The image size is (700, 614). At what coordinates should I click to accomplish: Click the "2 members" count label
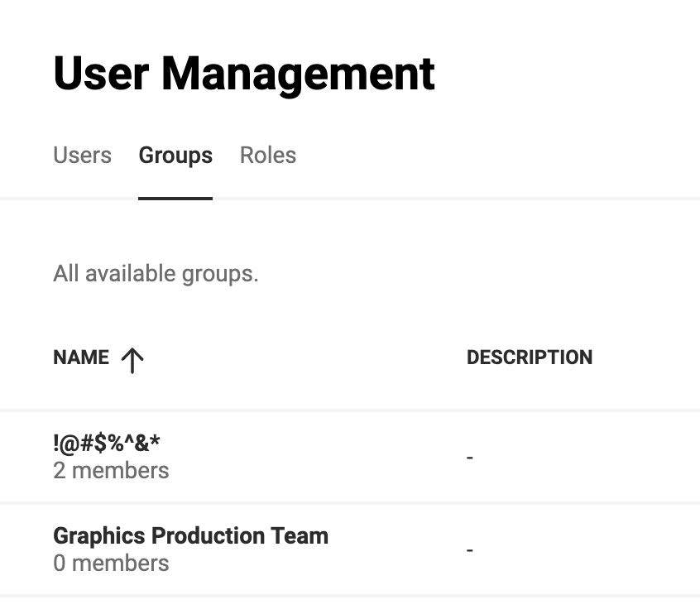pyautogui.click(x=111, y=471)
